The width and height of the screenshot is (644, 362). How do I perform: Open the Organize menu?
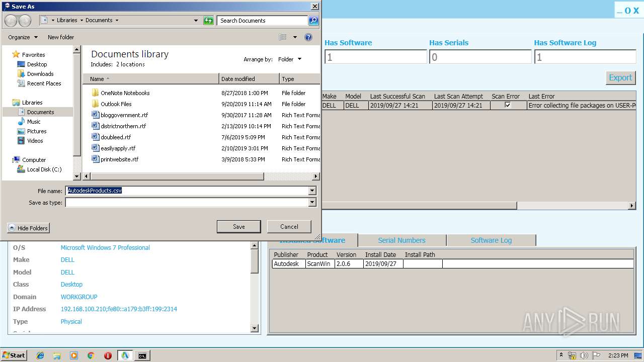23,37
